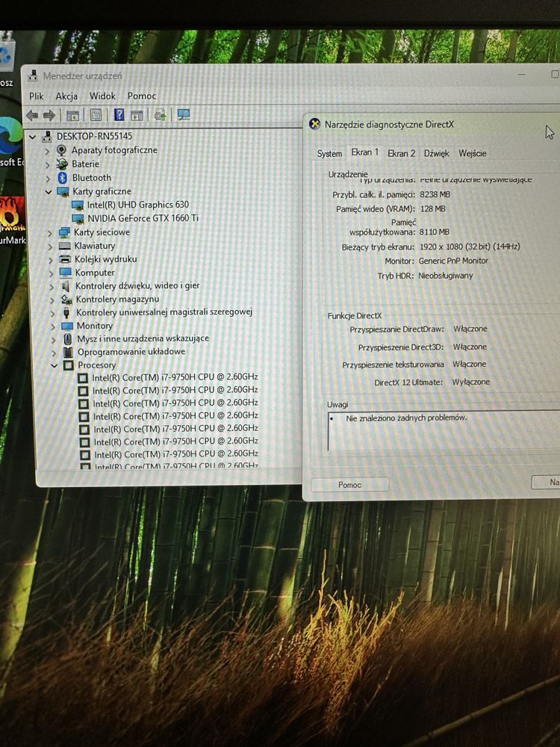Click the forward arrow in Device Manager toolbar
This screenshot has height=747, width=560.
tap(49, 115)
